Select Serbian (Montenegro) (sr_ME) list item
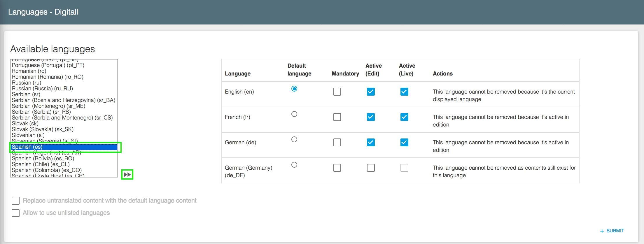Screen dimensions: 644x244 [x=64, y=106]
